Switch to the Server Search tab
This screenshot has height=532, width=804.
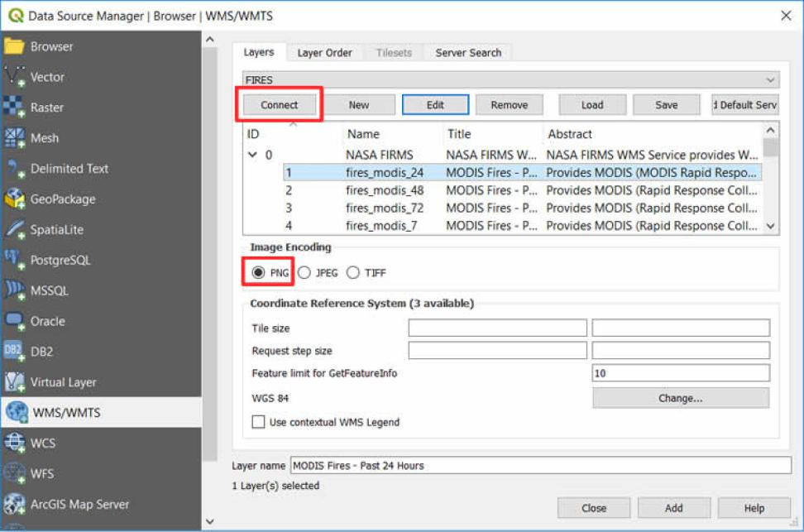coord(468,53)
